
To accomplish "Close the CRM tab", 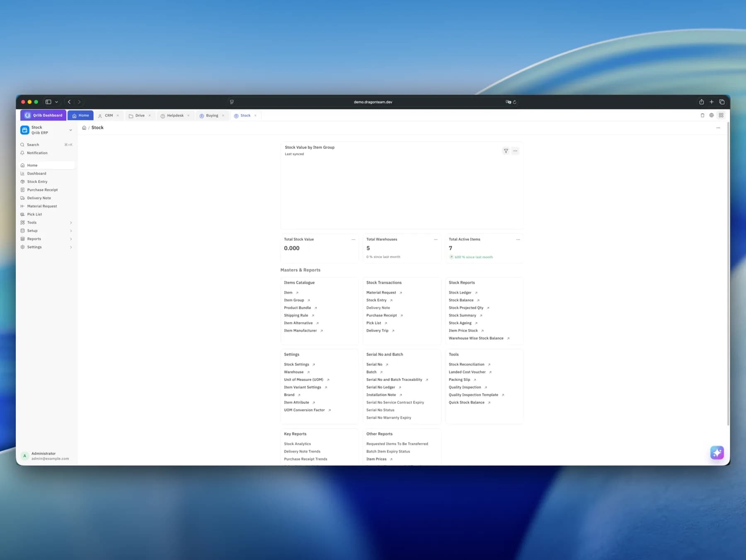I will click(118, 116).
